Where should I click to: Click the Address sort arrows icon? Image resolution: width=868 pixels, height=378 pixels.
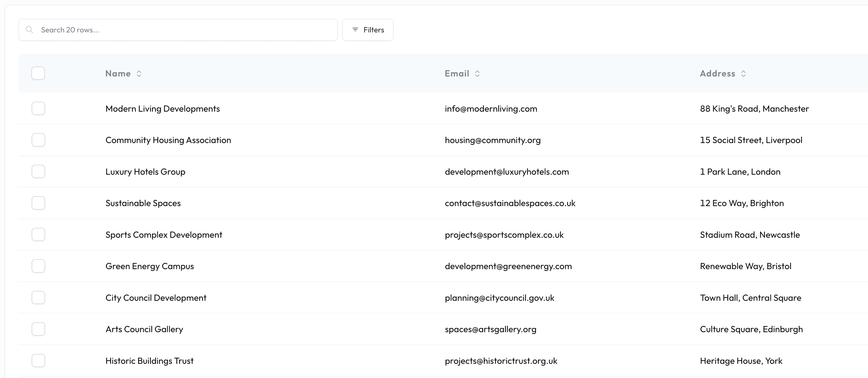tap(743, 74)
